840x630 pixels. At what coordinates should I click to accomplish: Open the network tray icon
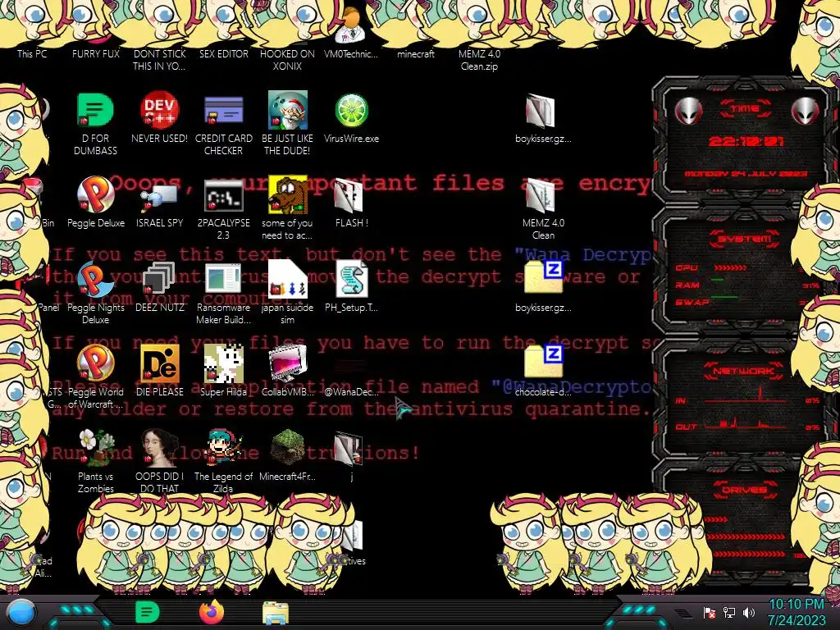(x=729, y=613)
